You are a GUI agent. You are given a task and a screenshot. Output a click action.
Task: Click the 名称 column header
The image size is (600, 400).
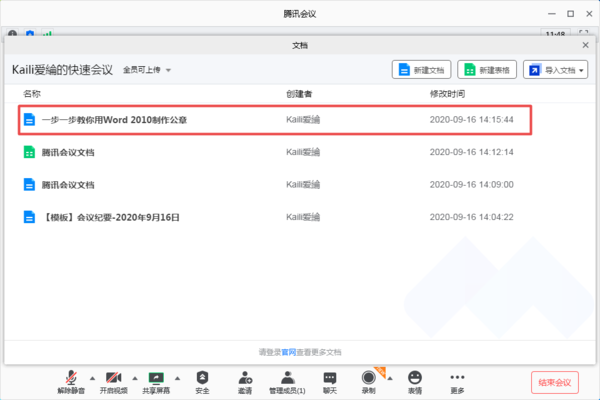click(32, 94)
